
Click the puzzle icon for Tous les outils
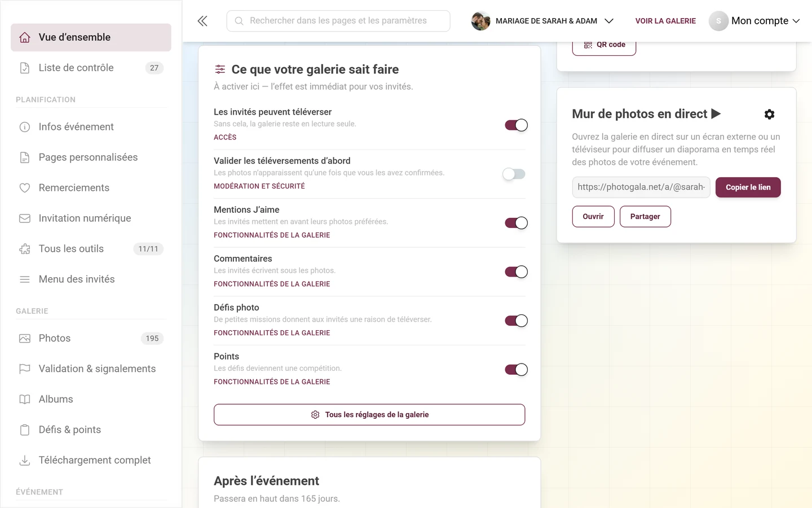(x=25, y=249)
